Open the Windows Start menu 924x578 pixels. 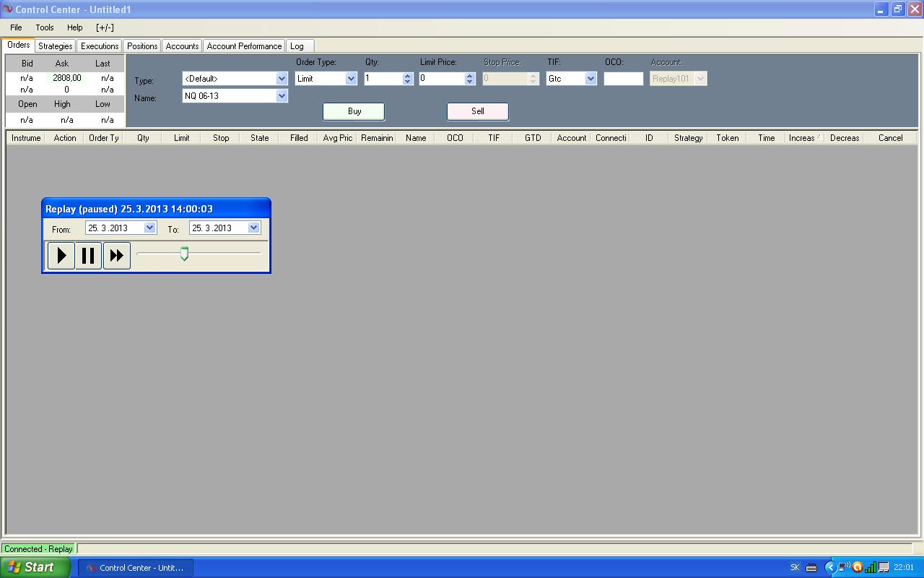click(x=35, y=567)
